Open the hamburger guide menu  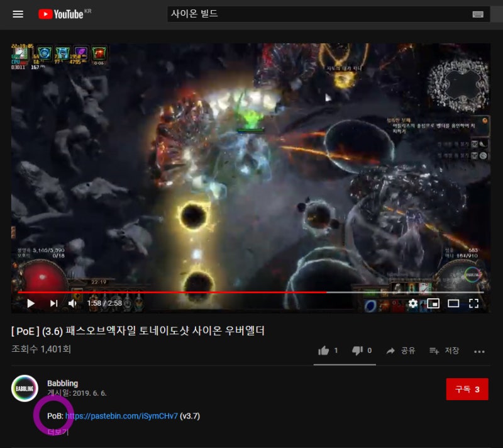pos(18,14)
